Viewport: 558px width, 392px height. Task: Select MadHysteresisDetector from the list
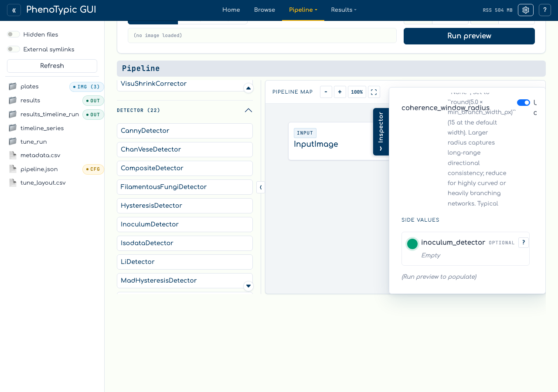point(185,280)
